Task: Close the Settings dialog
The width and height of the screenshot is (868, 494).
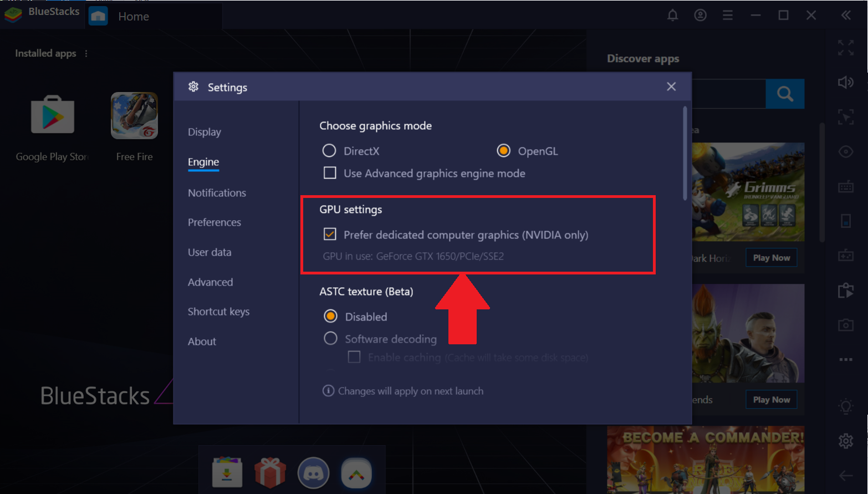Action: point(671,86)
